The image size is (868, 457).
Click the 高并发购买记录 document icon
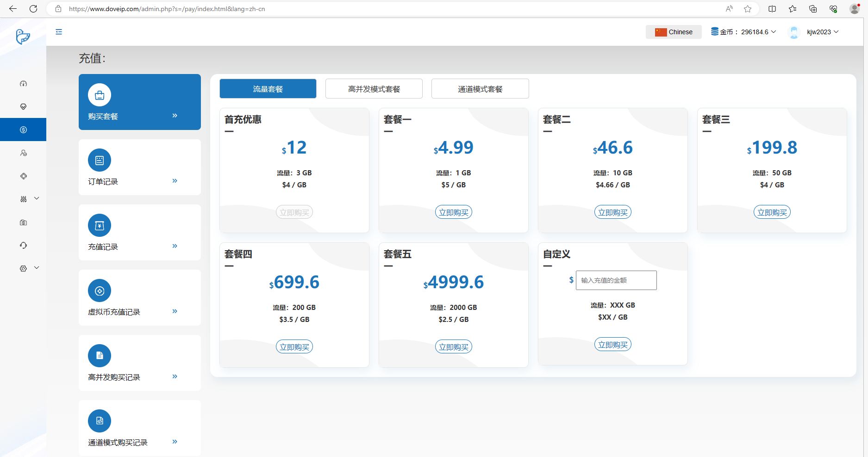coord(100,356)
